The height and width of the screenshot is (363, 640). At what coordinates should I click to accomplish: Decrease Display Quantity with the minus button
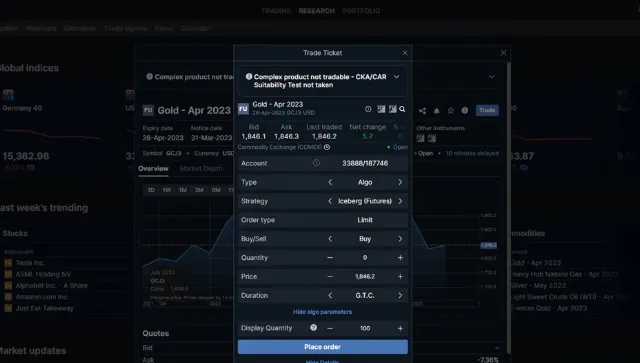[330, 328]
